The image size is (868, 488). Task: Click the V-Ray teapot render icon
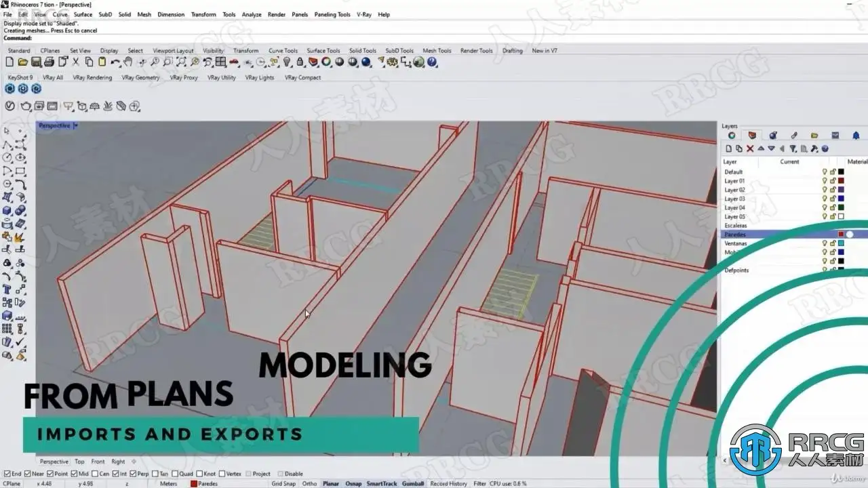[26, 106]
